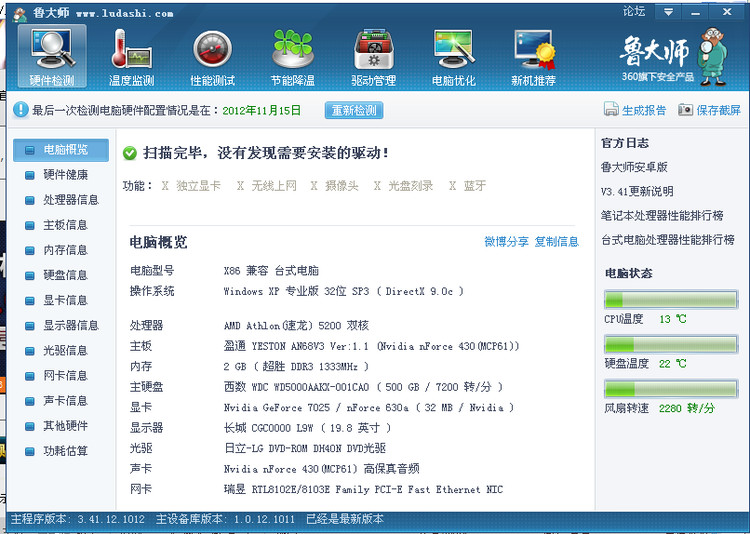Click the YESTON AN68V3 motherboard value
The height and width of the screenshot is (534, 750).
(x=372, y=346)
